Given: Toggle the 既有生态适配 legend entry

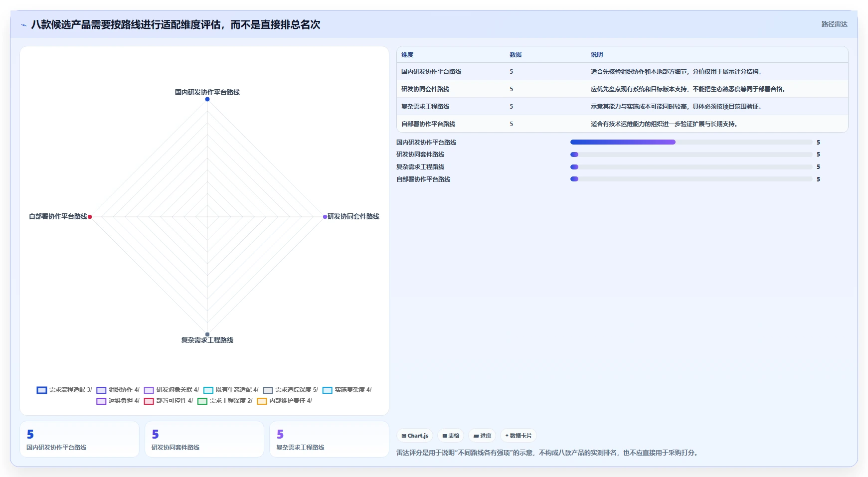Looking at the screenshot, I should click(x=231, y=390).
